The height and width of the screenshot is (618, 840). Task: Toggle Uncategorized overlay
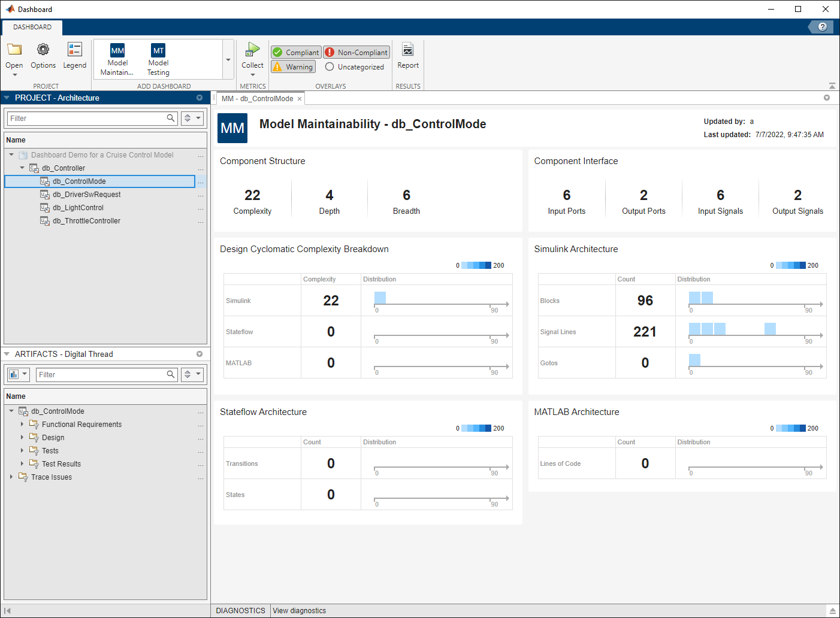[355, 67]
